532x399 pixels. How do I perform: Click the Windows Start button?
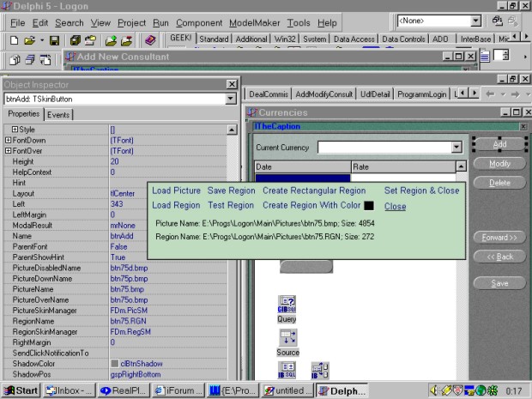tap(21, 390)
